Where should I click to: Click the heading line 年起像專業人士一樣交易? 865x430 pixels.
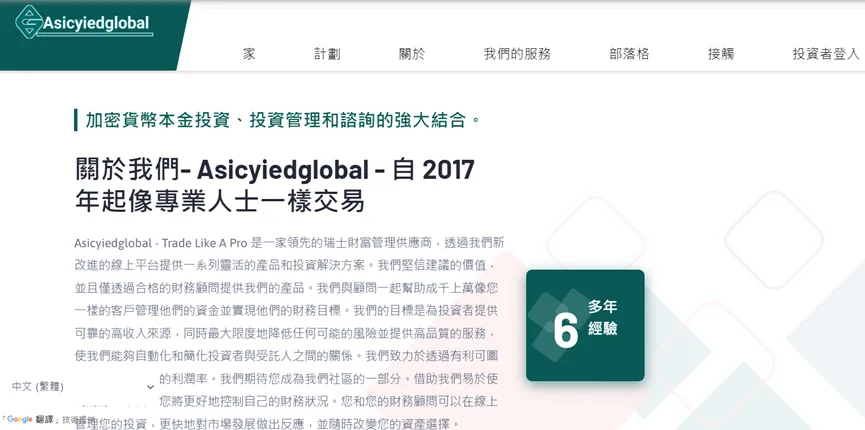[x=220, y=201]
